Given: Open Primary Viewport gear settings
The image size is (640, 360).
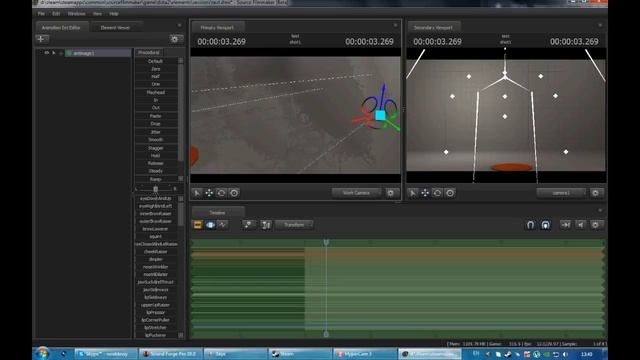Looking at the screenshot, I should click(391, 193).
